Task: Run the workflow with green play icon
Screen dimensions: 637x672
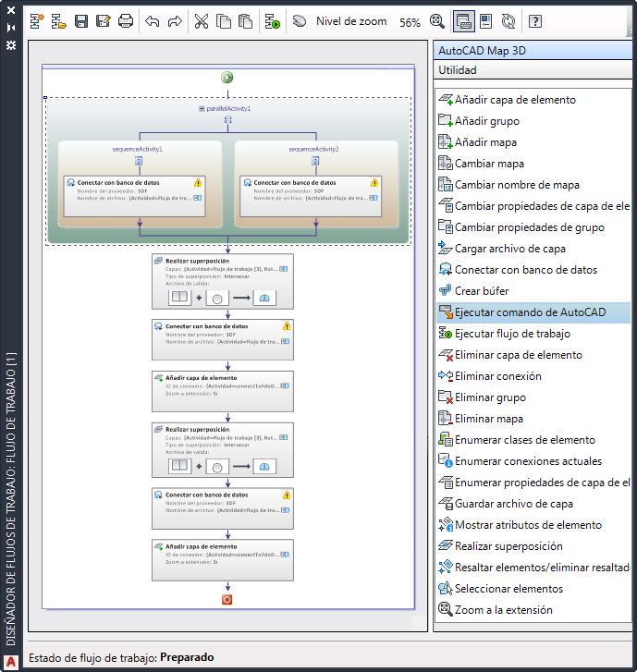Action: coord(272,21)
